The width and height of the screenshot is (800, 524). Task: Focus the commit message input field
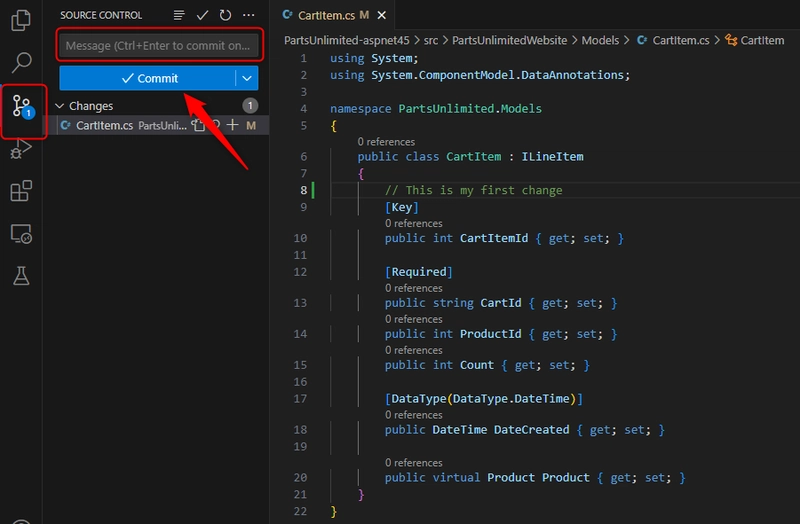pos(159,45)
